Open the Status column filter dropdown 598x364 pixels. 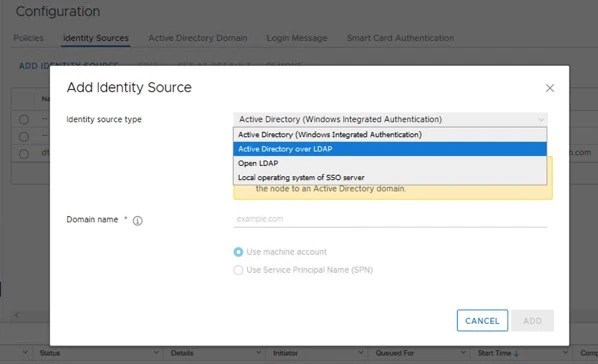(x=156, y=353)
